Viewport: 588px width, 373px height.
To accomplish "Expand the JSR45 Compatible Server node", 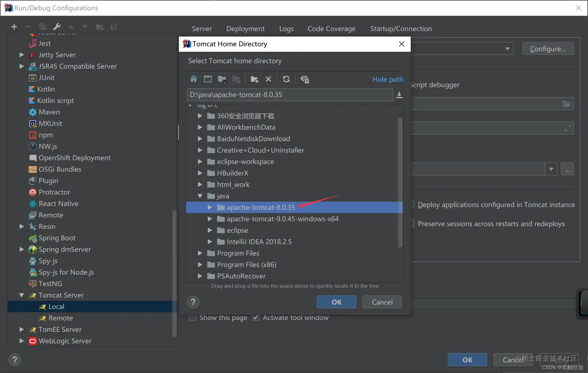I will click(22, 66).
